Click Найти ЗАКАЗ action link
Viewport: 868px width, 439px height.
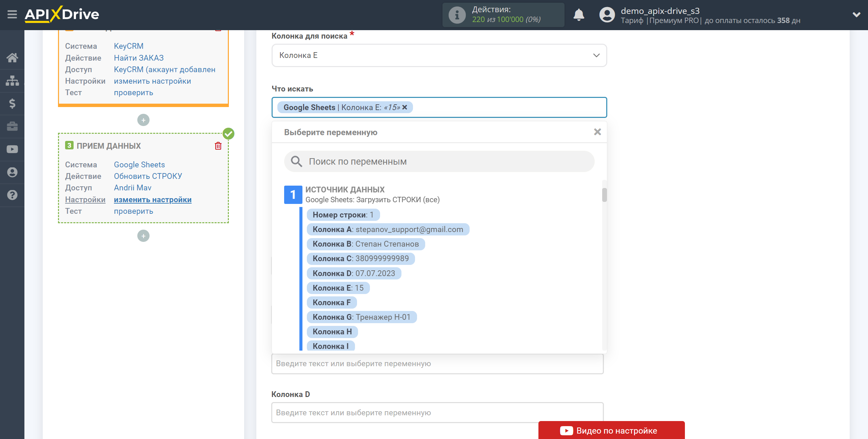point(139,58)
